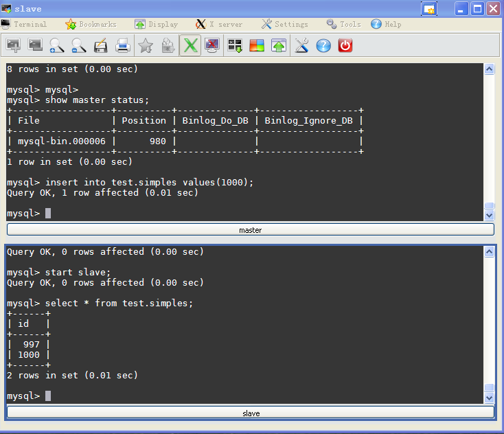Click down arrow of slave terminal scrollbar

coord(489,398)
